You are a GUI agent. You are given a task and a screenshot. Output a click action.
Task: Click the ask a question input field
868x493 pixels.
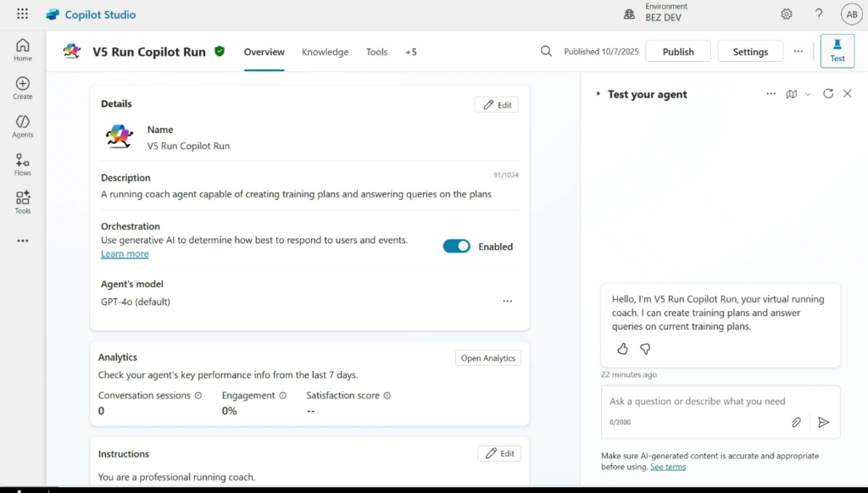697,402
